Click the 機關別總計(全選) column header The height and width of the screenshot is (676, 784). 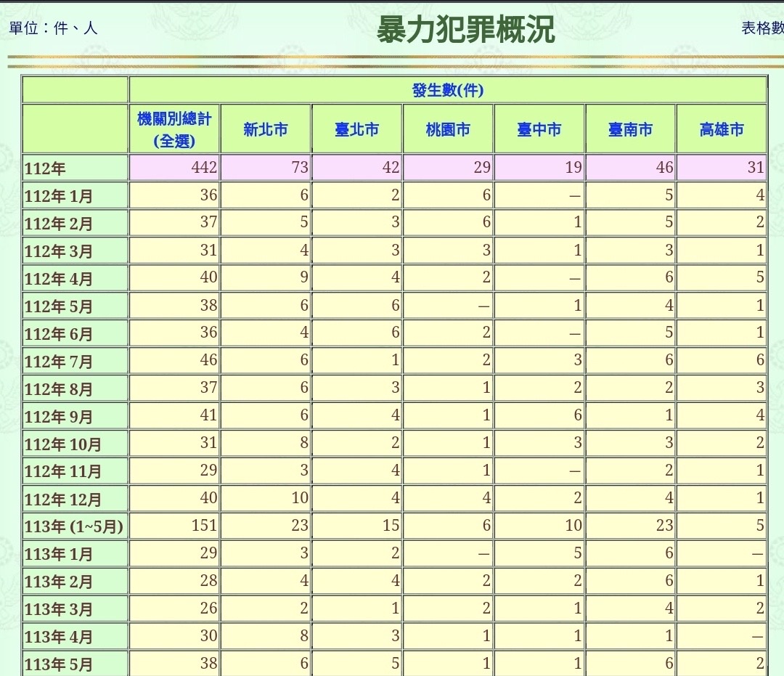tap(174, 129)
